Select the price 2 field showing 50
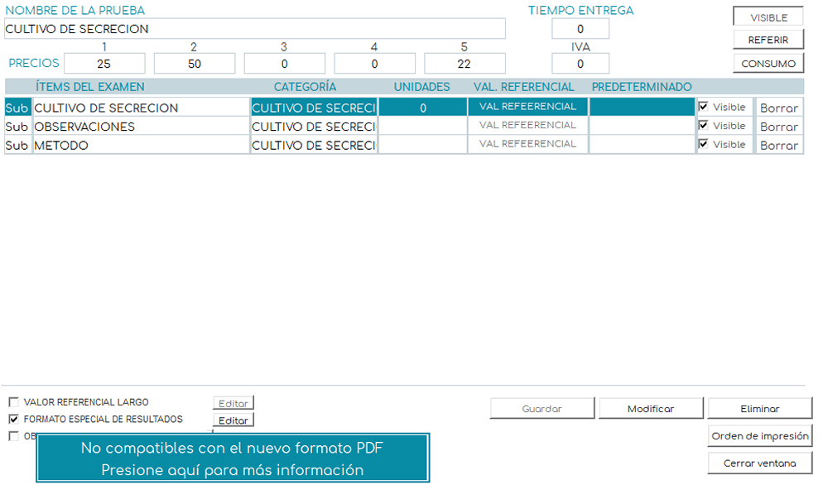This screenshot has height=504, width=823. coord(194,64)
